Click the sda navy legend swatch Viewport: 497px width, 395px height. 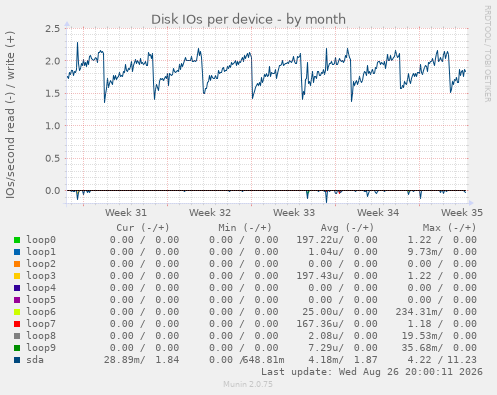point(17,360)
